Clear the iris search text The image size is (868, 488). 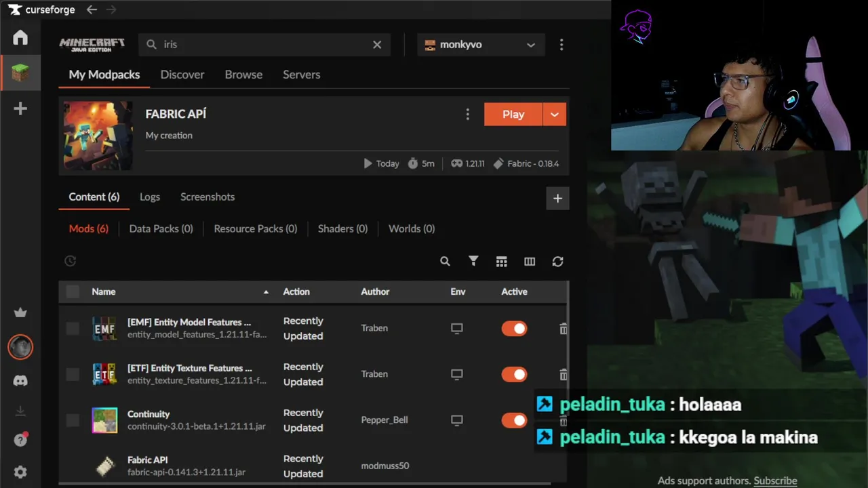377,45
